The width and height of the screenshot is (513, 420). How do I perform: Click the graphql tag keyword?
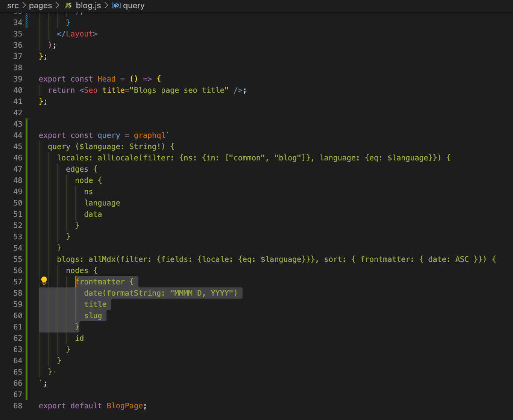coord(150,135)
